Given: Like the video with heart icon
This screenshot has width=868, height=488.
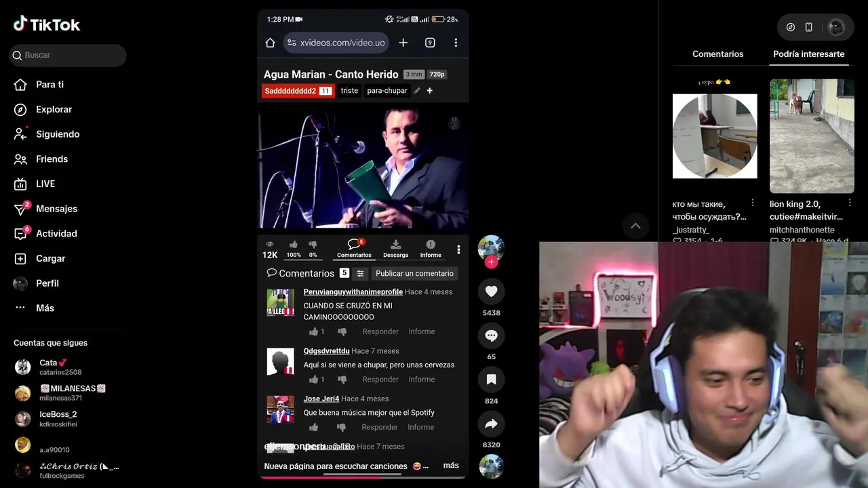Looking at the screenshot, I should tap(492, 291).
